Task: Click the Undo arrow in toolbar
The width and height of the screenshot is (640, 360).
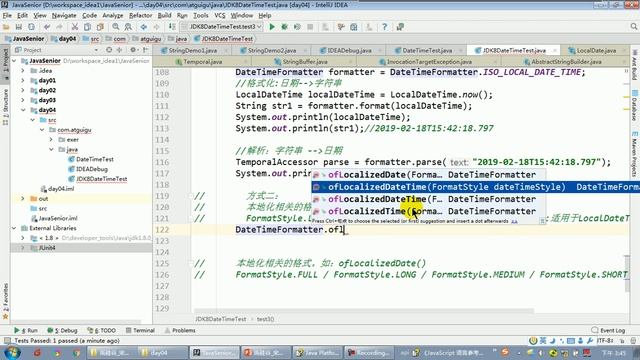Action: (x=47, y=27)
